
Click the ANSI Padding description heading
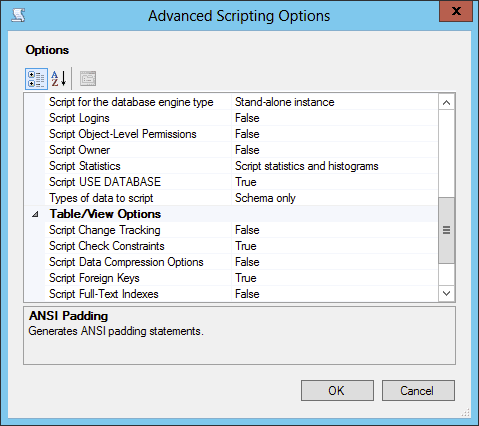pyautogui.click(x=68, y=316)
